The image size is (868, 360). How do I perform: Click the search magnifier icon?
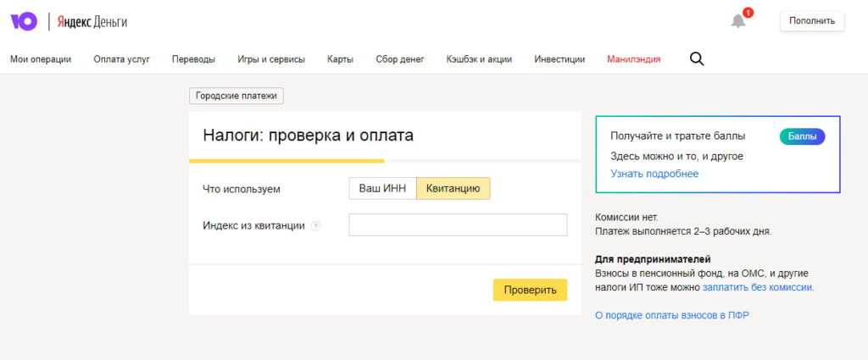[697, 59]
